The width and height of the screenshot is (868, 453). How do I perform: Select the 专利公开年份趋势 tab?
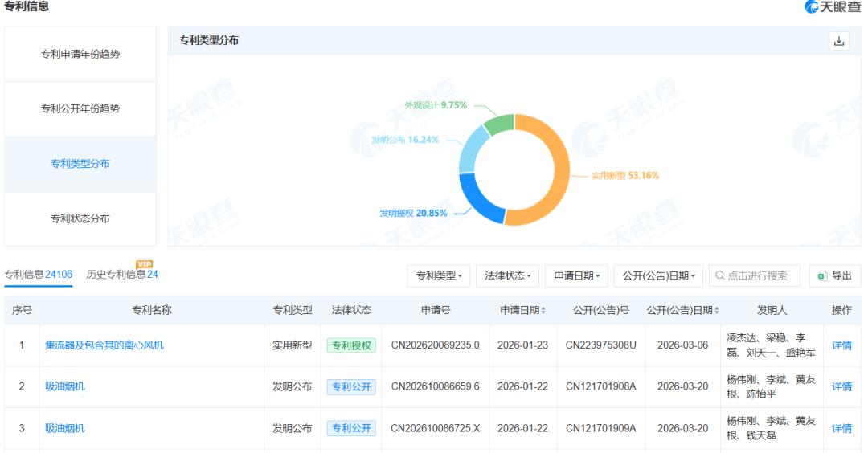pyautogui.click(x=80, y=108)
